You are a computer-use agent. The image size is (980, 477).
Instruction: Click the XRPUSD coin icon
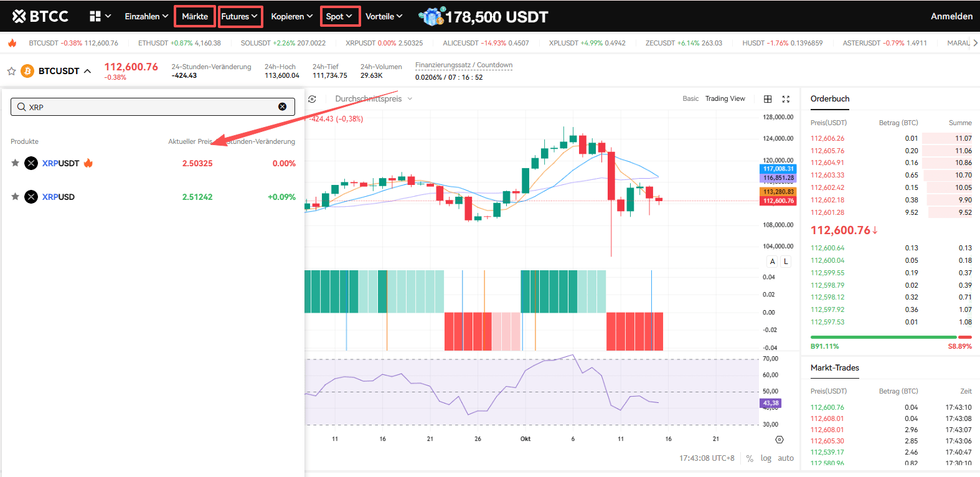point(31,197)
